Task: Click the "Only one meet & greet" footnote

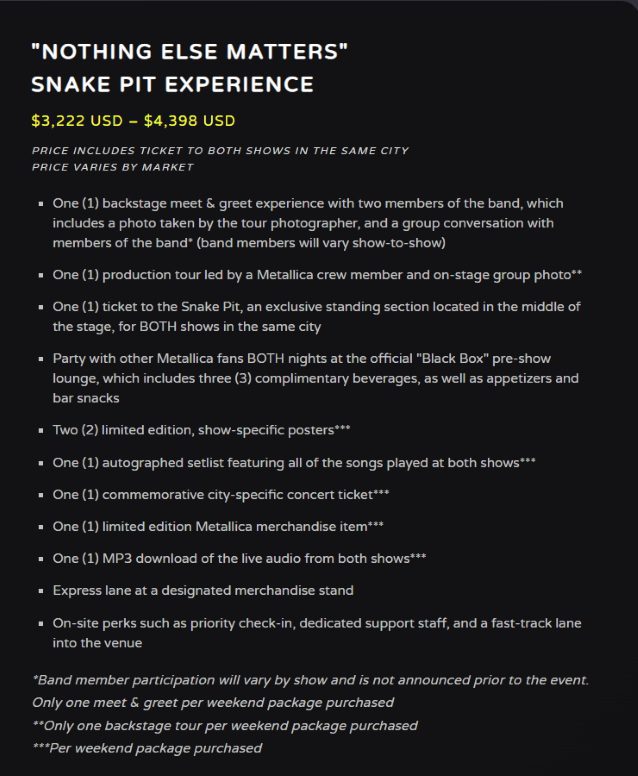Action: pyautogui.click(x=212, y=703)
